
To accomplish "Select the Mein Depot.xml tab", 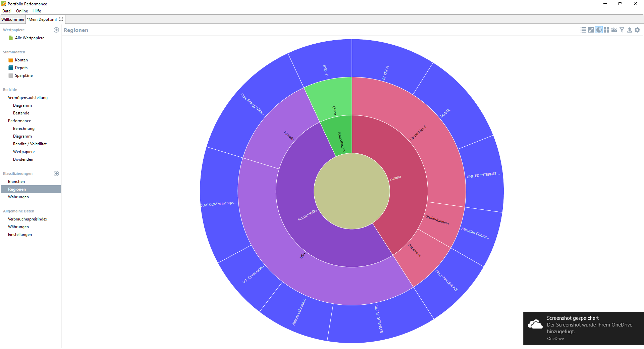I will (x=42, y=19).
